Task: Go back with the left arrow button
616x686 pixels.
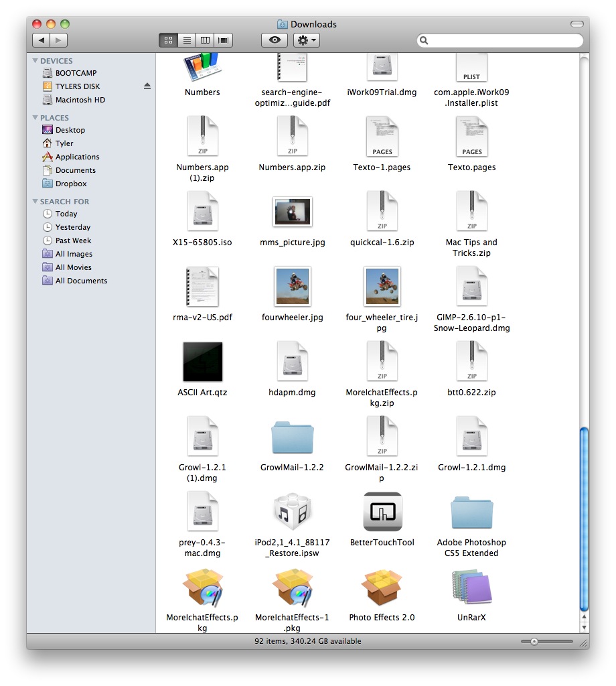Action: coord(41,40)
